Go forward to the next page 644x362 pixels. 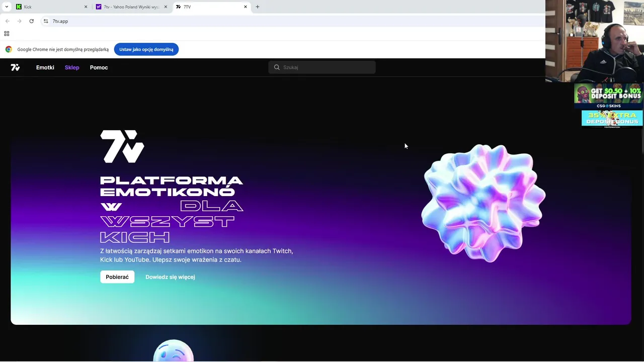point(19,21)
